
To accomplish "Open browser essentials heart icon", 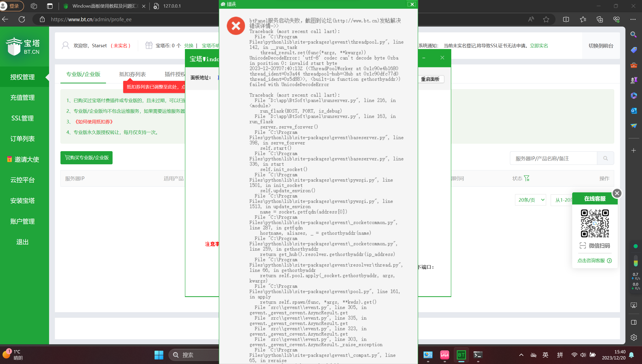I will pos(616,19).
